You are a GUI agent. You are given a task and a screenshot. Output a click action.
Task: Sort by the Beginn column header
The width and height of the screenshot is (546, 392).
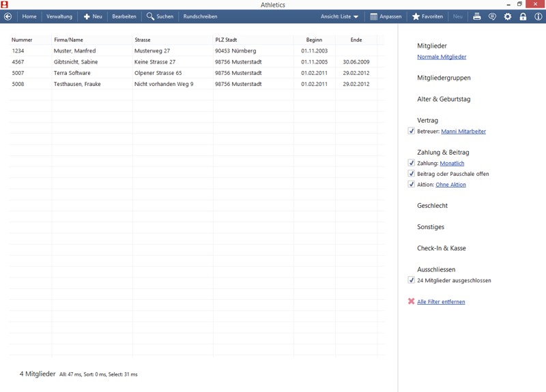314,40
